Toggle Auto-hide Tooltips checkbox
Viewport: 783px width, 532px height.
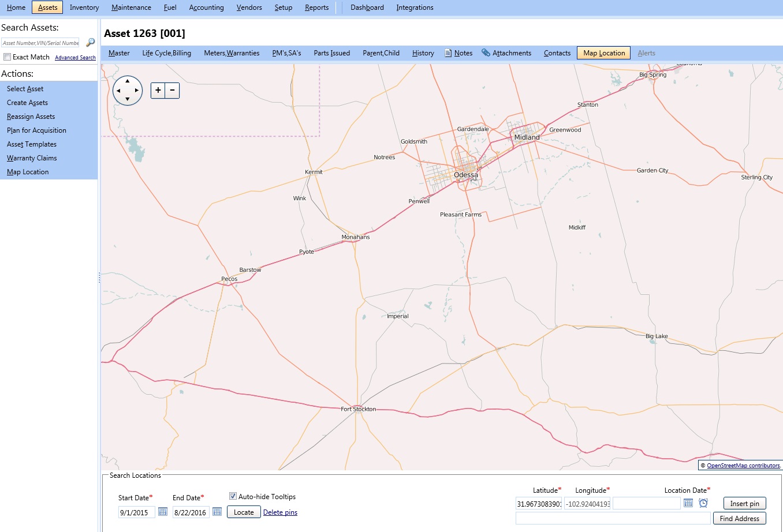233,496
